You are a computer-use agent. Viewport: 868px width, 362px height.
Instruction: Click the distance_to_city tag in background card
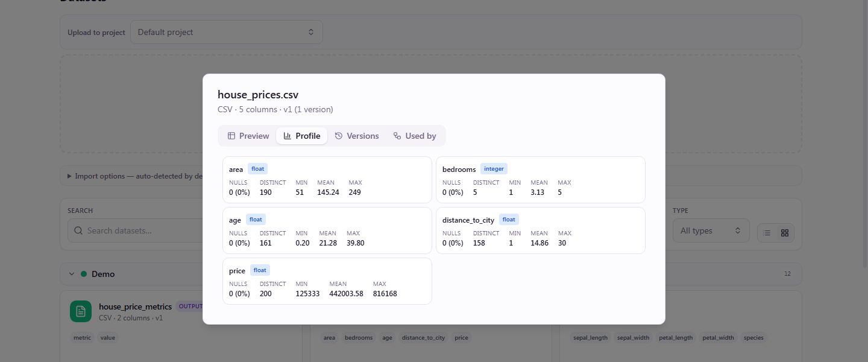click(x=423, y=338)
